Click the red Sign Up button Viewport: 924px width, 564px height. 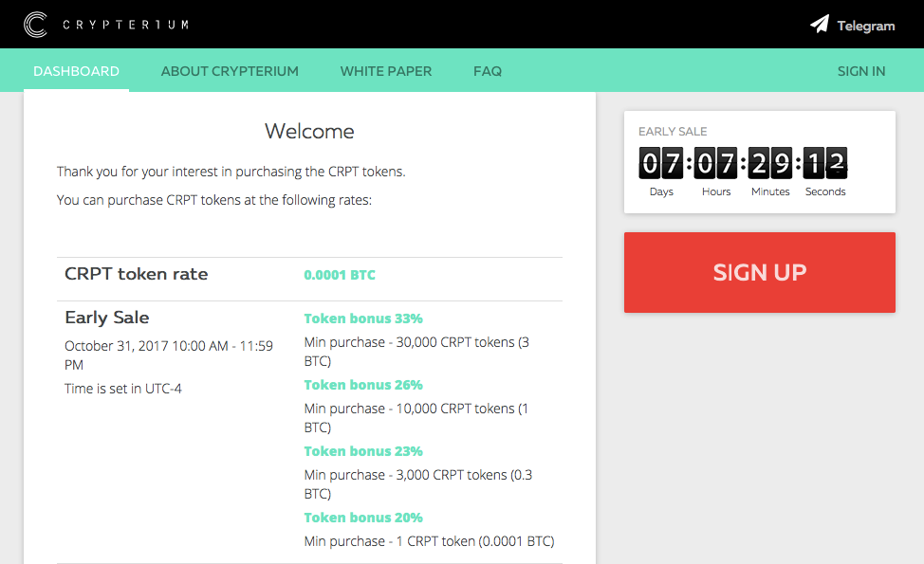(760, 272)
